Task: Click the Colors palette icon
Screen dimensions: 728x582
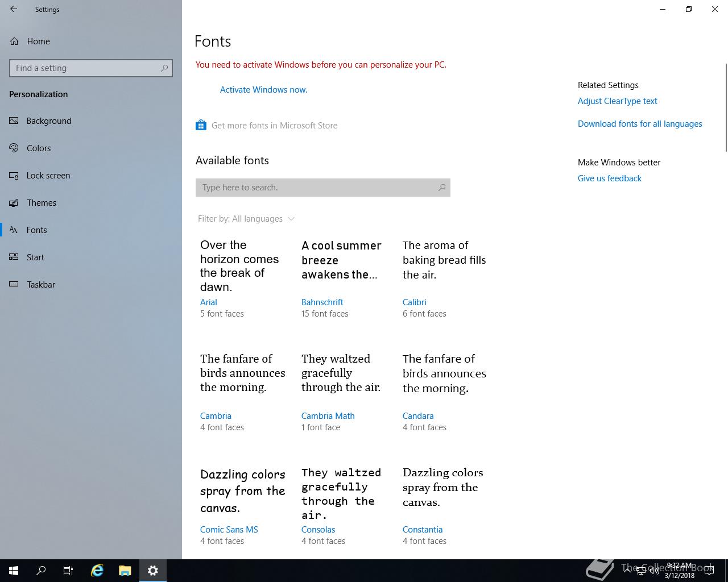Action: pos(14,148)
